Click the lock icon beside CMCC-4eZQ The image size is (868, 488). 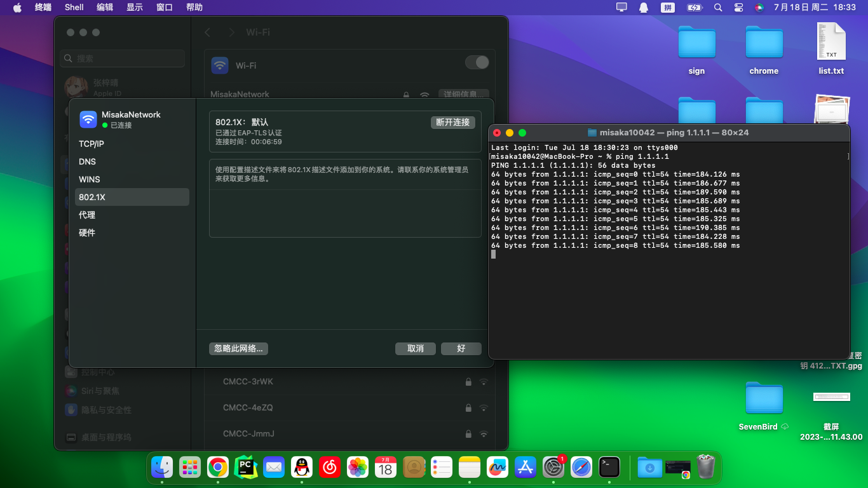[x=468, y=408]
